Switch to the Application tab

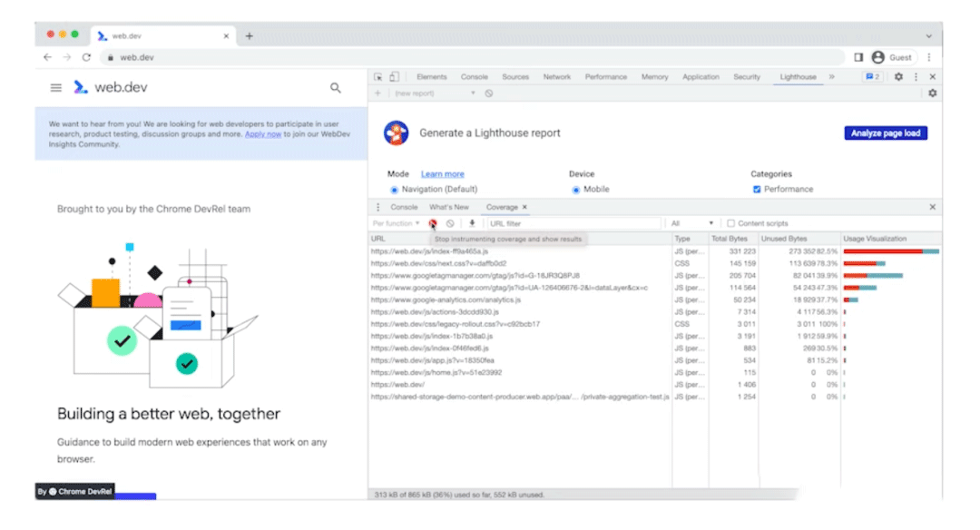pyautogui.click(x=701, y=77)
